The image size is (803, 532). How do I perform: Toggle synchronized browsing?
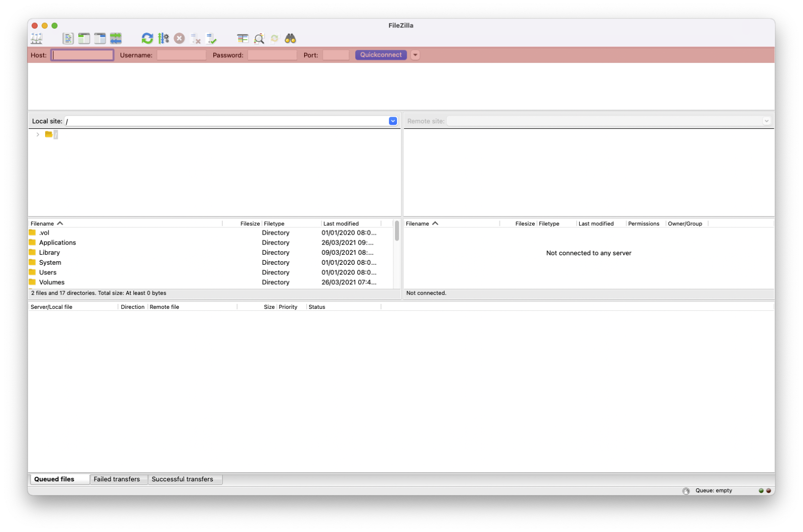[275, 39]
